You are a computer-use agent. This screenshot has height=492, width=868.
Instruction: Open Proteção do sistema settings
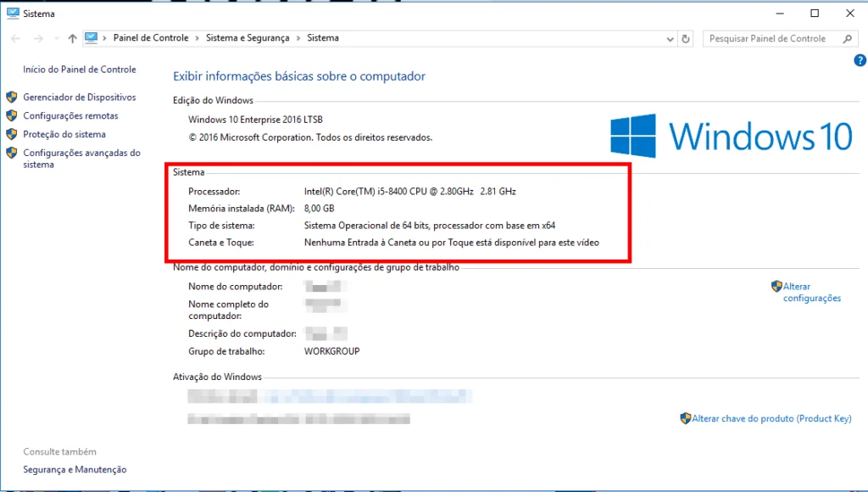pyautogui.click(x=64, y=134)
